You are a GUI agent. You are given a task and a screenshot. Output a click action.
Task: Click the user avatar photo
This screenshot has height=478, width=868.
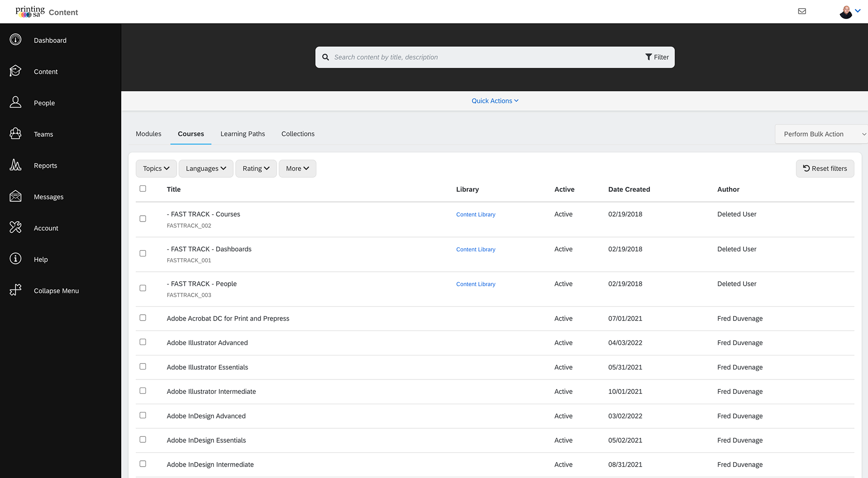pos(846,12)
